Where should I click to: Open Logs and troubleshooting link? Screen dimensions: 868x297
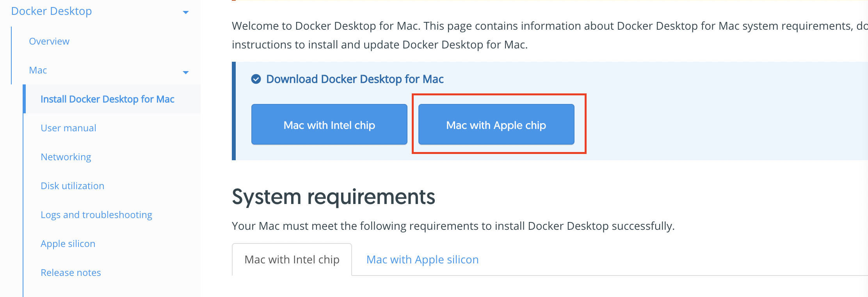coord(96,215)
